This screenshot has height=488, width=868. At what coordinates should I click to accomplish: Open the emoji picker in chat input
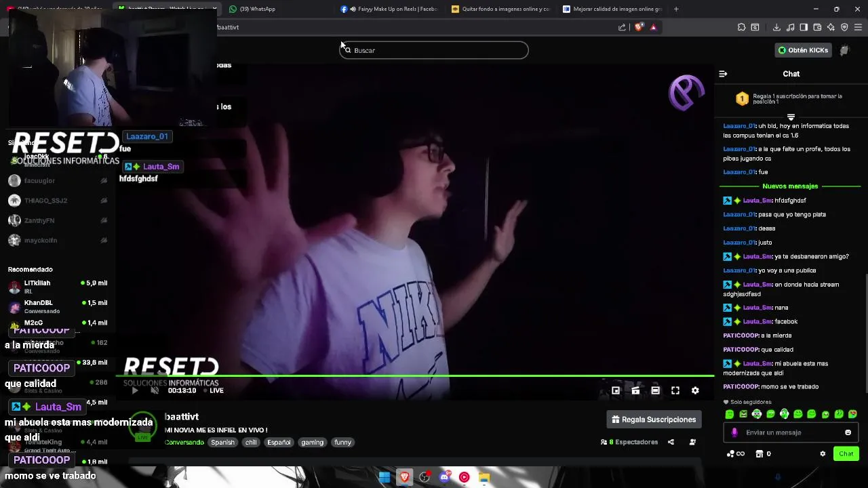pos(848,432)
